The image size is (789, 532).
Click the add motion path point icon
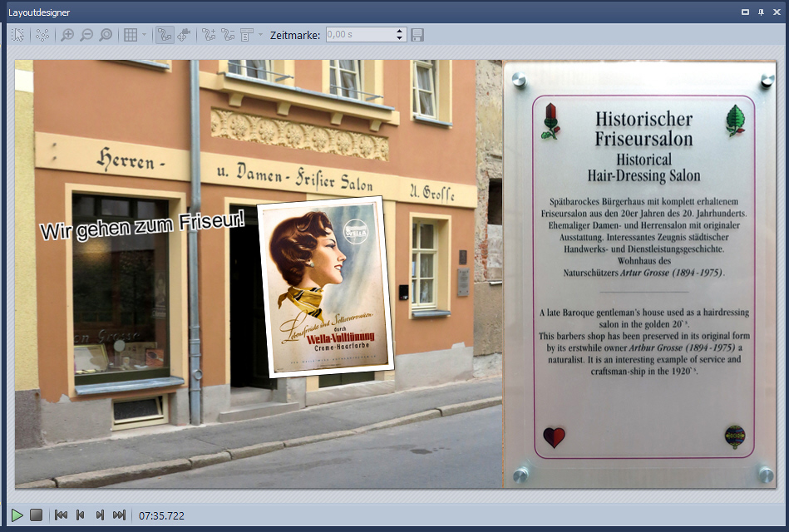point(209,35)
